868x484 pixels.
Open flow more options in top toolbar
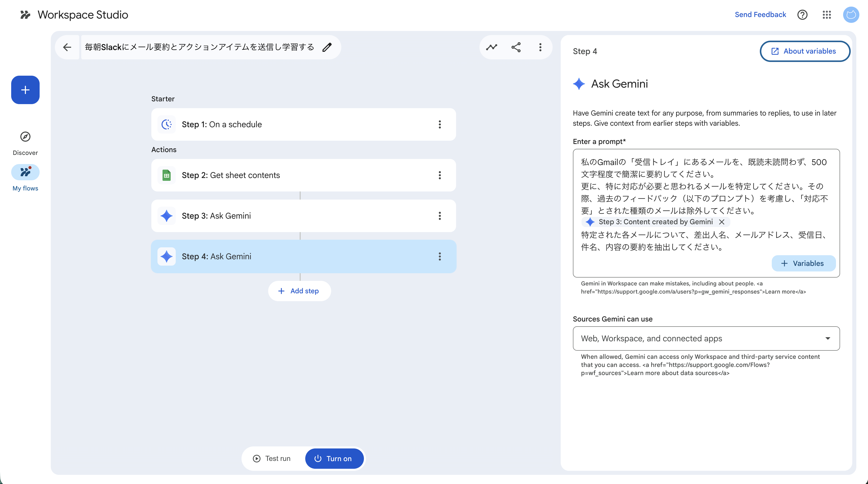(x=540, y=47)
